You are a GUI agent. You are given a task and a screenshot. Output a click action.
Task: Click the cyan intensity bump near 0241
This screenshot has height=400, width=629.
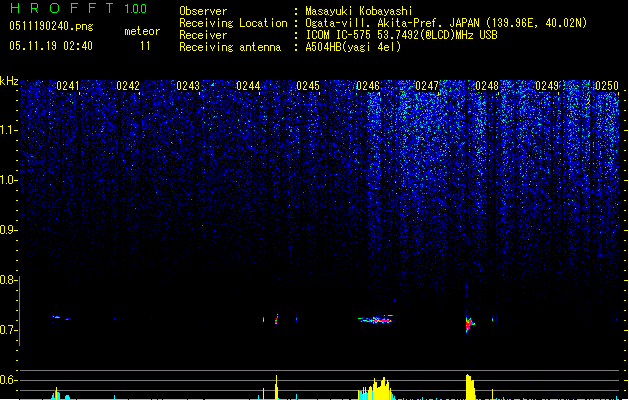(x=57, y=394)
